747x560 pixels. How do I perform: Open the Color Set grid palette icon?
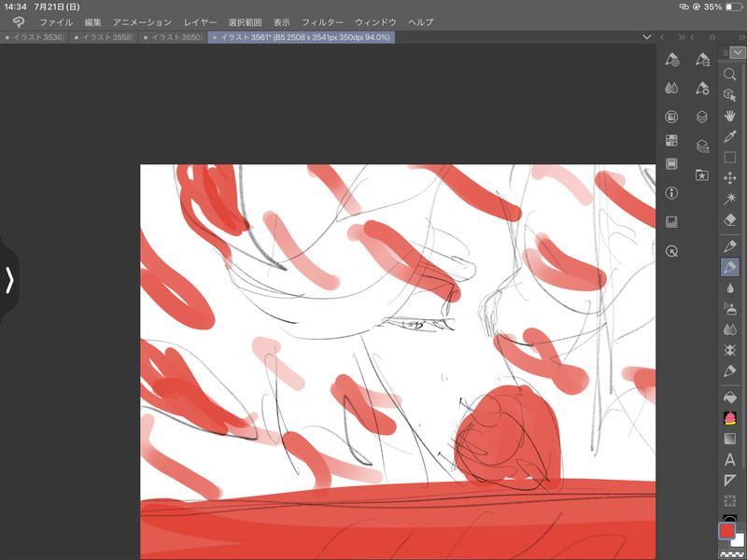[671, 141]
